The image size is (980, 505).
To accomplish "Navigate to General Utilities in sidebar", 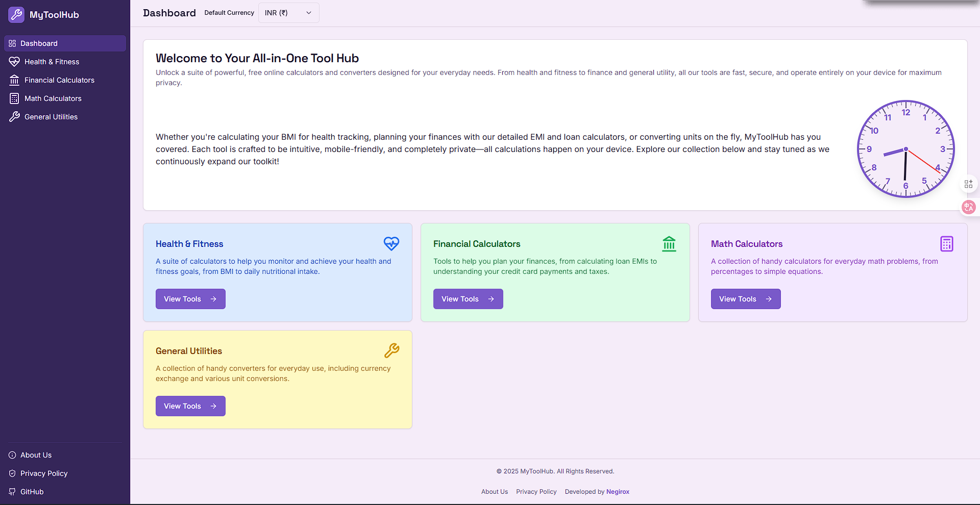I will pos(65,117).
